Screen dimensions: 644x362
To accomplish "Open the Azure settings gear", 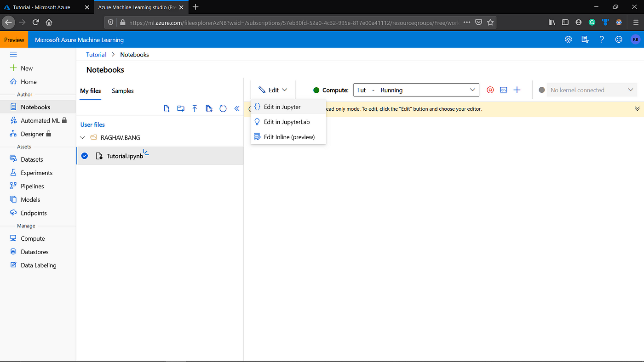I will coord(569,40).
